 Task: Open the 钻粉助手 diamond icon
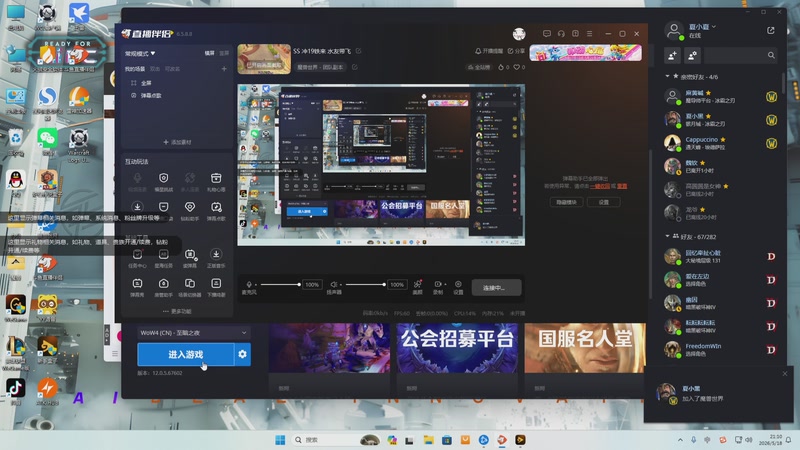click(189, 207)
